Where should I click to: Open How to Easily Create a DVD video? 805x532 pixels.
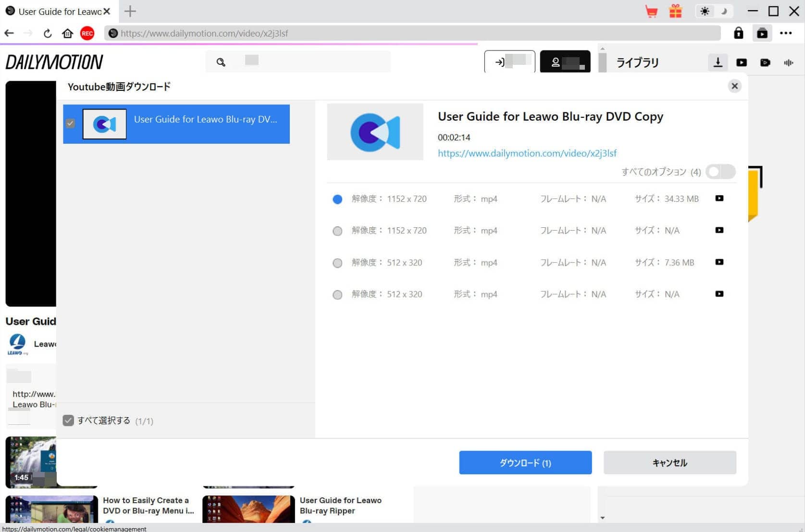point(148,506)
